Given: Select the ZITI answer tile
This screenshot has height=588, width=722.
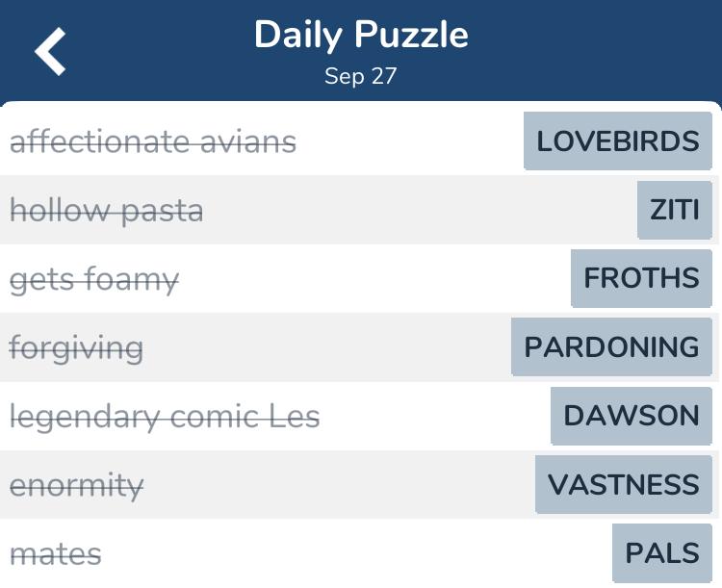Looking at the screenshot, I should click(x=674, y=210).
